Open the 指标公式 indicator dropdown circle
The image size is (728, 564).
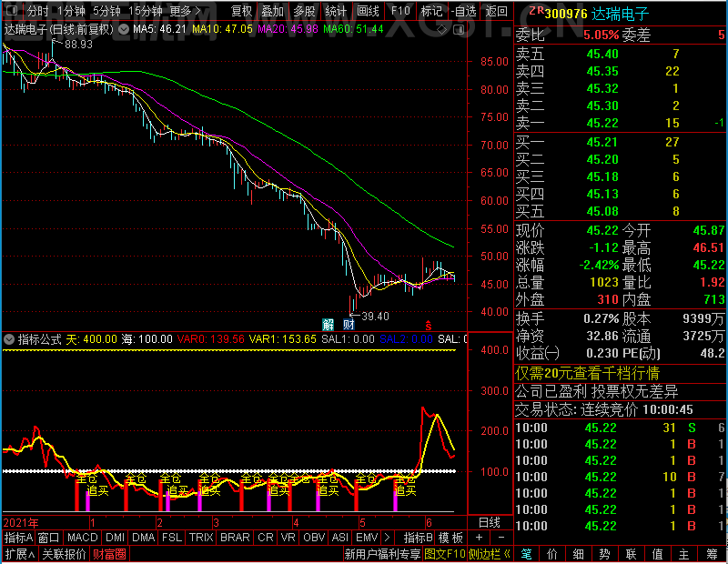coord(9,339)
